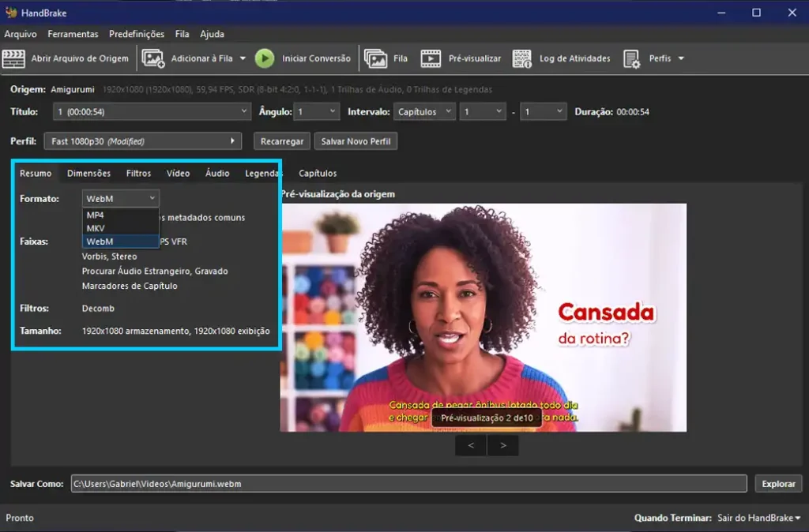The height and width of the screenshot is (532, 809).
Task: Click the Salvar Novo Perfil button
Action: tap(356, 141)
